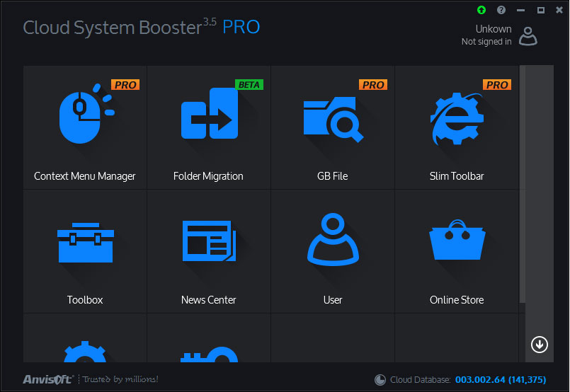570x392 pixels.
Task: Click the Cloud System Booster PRO title
Action: 142,28
